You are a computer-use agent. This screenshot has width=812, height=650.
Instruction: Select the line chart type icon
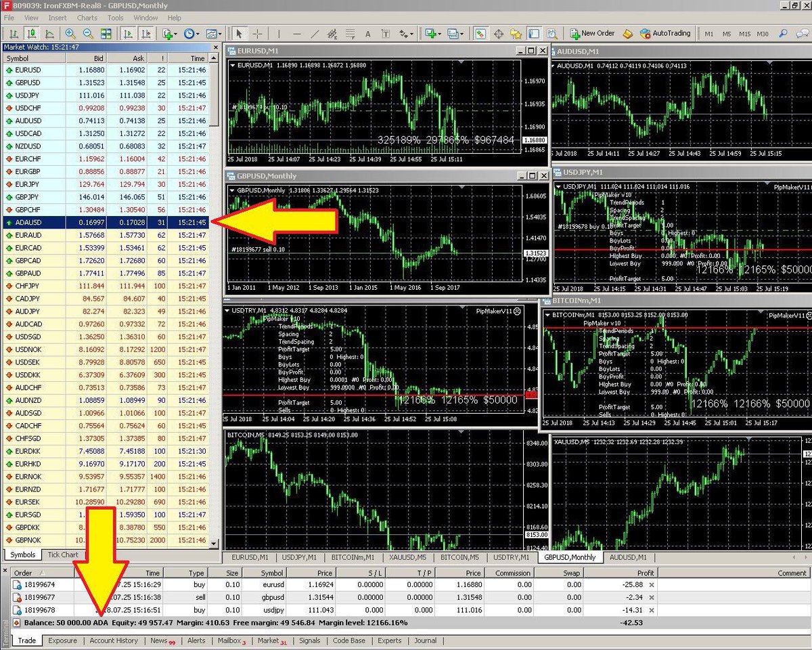point(49,33)
